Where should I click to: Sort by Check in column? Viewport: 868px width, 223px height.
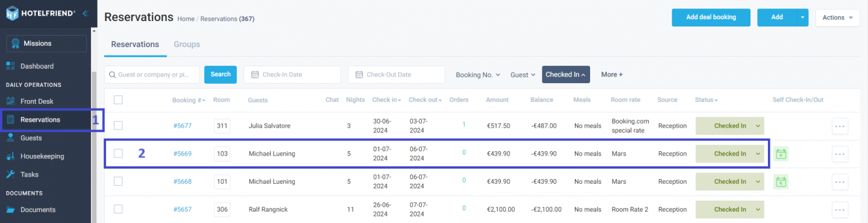tap(387, 100)
